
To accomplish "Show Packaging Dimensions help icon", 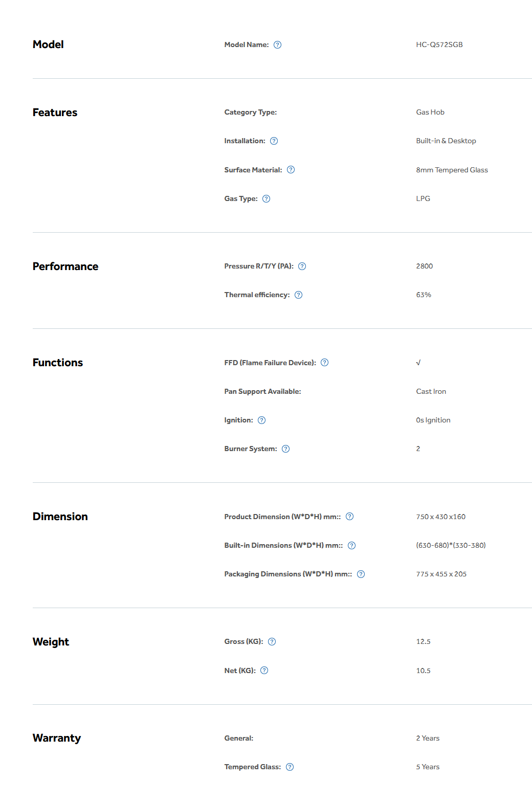I will point(361,574).
